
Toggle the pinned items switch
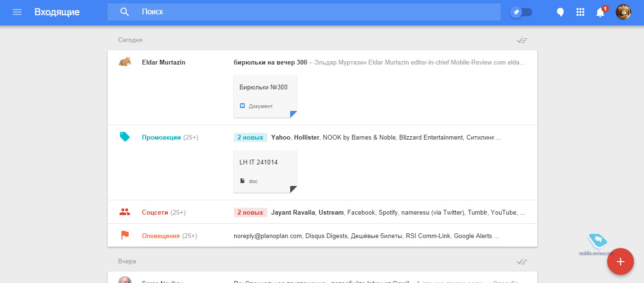pos(521,12)
